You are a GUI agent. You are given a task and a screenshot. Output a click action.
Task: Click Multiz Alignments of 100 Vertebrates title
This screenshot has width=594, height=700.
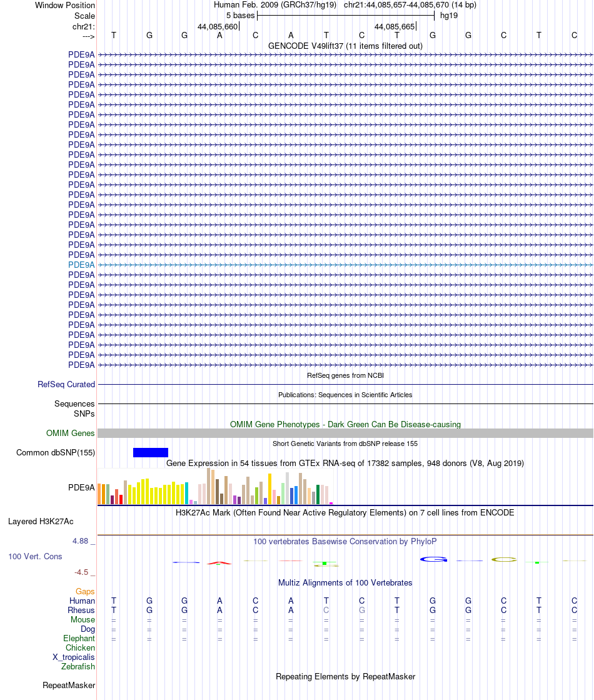tap(345, 582)
